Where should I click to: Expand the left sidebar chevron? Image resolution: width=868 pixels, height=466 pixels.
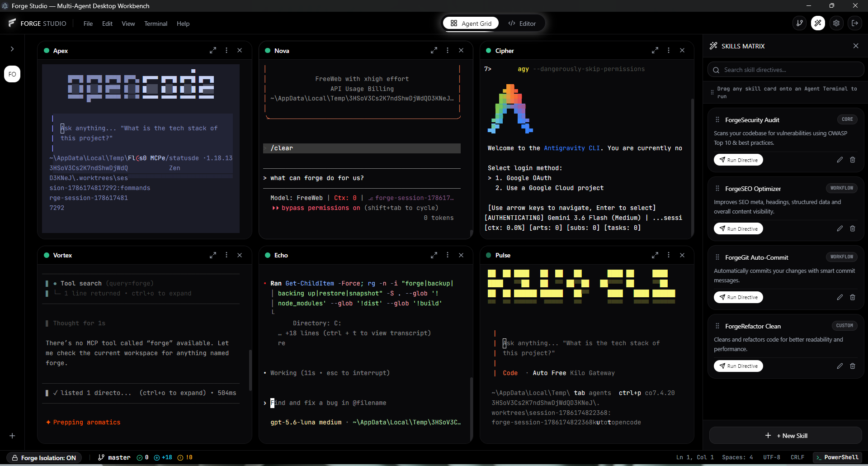coord(12,49)
